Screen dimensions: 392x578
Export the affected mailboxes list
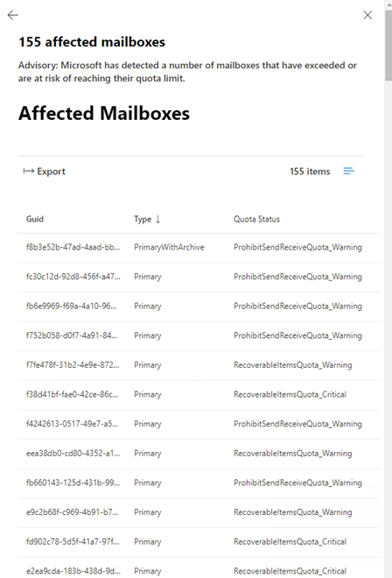(45, 172)
